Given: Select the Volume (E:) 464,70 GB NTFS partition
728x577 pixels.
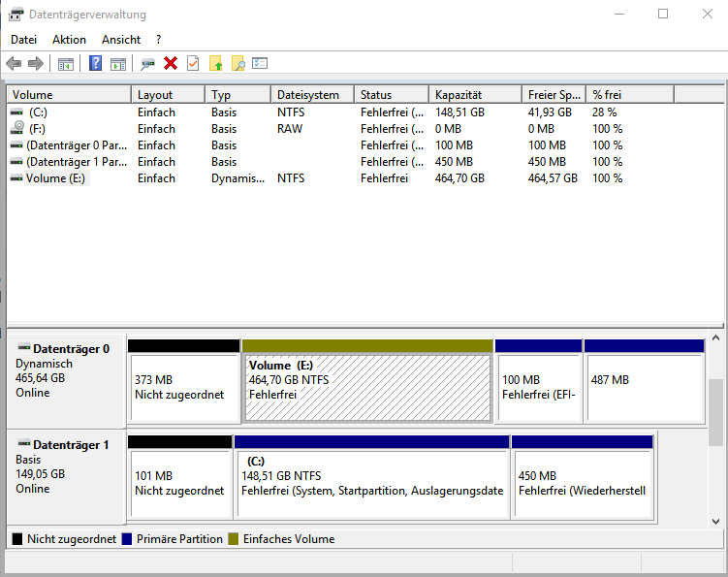Looking at the screenshot, I should point(367,381).
